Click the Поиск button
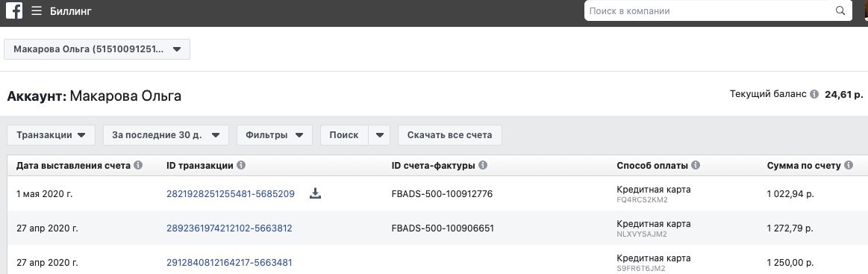The width and height of the screenshot is (868, 274). coord(344,135)
